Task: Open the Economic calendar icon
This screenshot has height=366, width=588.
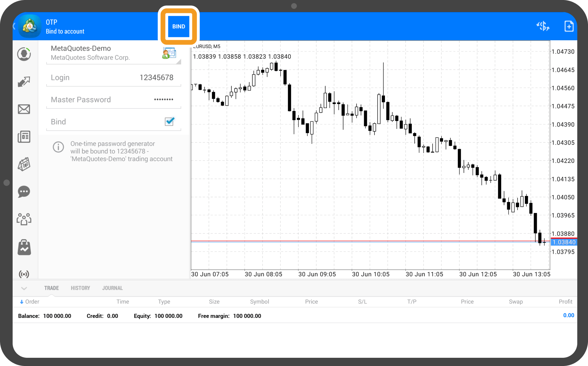Action: pyautogui.click(x=24, y=164)
